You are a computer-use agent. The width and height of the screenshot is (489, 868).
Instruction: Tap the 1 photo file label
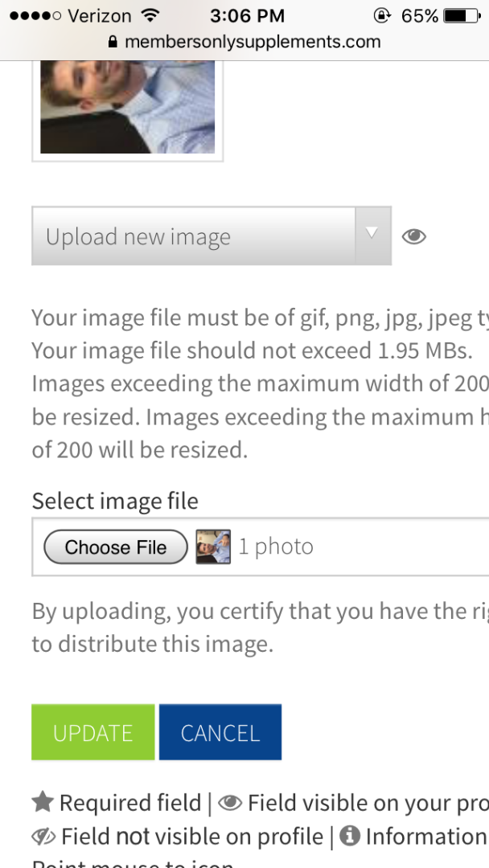tap(276, 547)
